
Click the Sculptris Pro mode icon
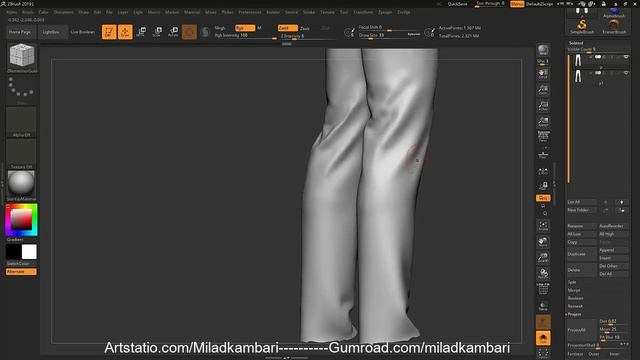pyautogui.click(x=205, y=31)
